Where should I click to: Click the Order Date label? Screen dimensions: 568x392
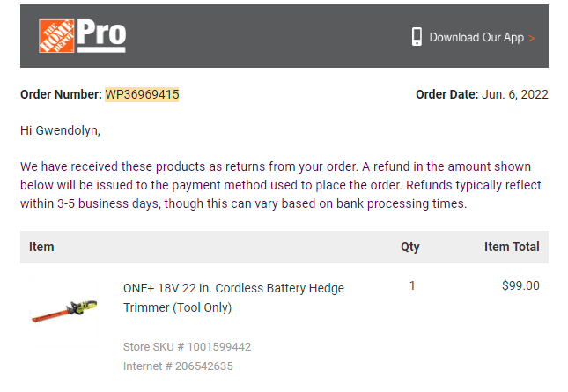(x=447, y=94)
